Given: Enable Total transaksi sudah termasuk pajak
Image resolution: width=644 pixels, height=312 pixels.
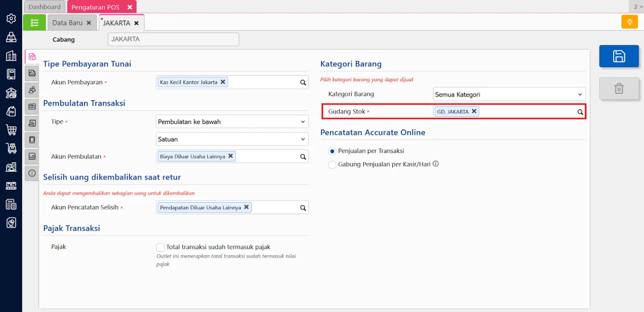Looking at the screenshot, I should [x=160, y=247].
